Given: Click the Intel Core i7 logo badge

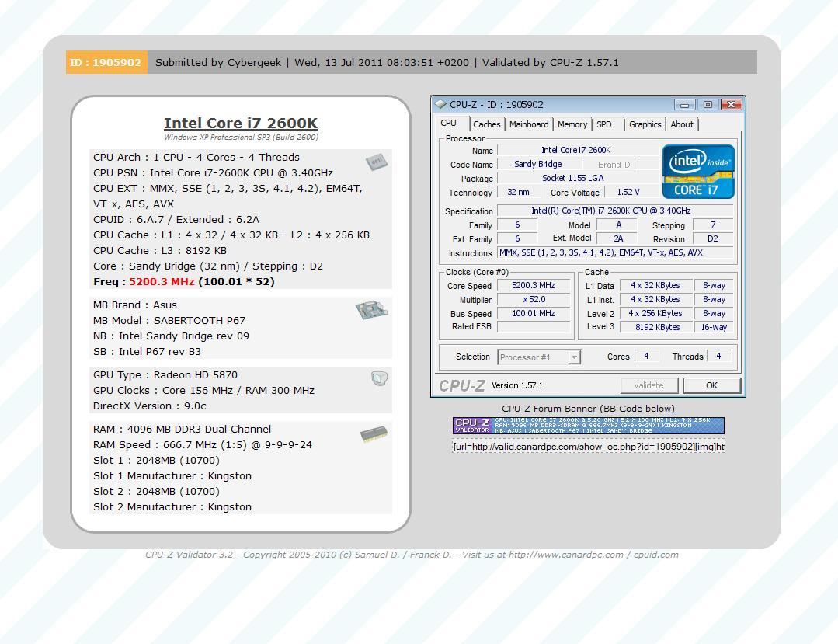Looking at the screenshot, I should coord(698,172).
